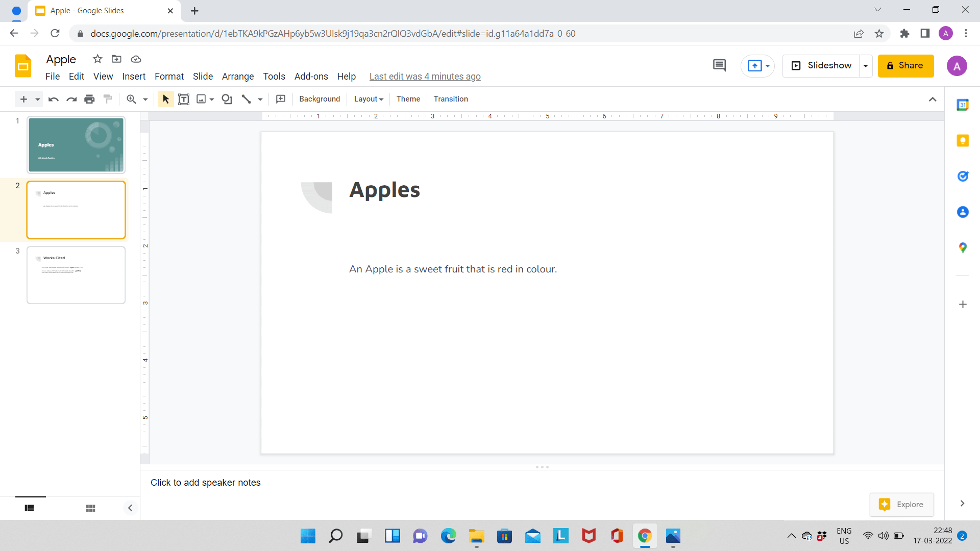Click the Comments icon button
This screenshot has width=980, height=551.
(719, 65)
